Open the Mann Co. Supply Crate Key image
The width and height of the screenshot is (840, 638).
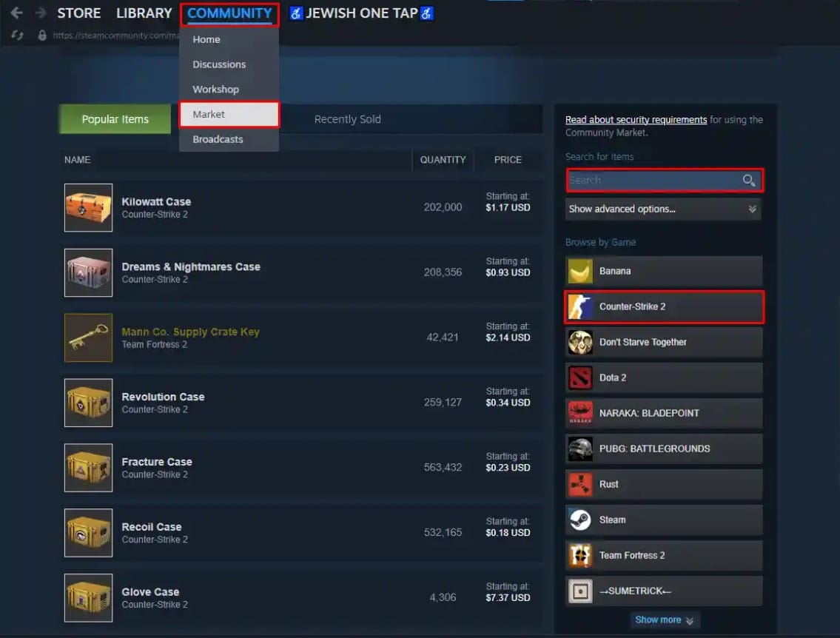click(x=88, y=338)
